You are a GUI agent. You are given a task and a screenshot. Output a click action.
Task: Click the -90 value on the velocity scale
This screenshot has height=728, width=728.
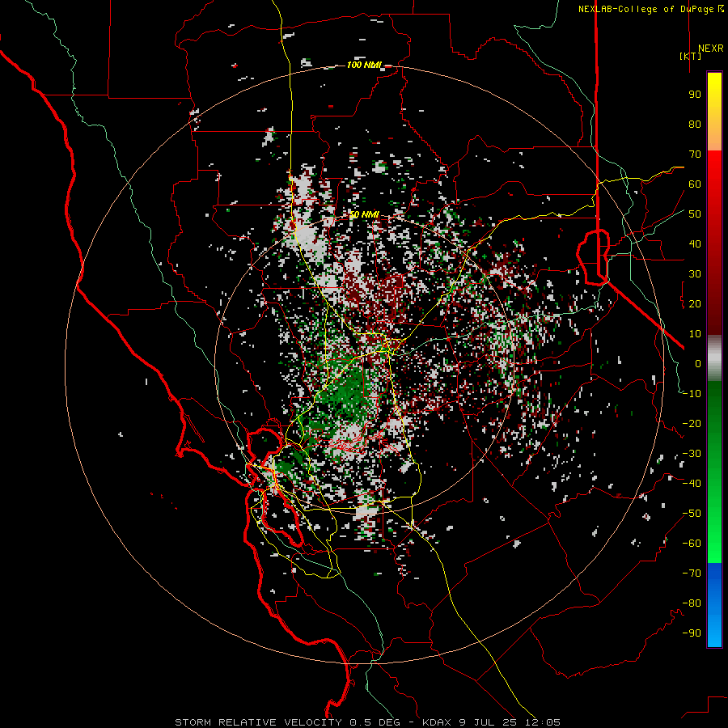point(692,633)
